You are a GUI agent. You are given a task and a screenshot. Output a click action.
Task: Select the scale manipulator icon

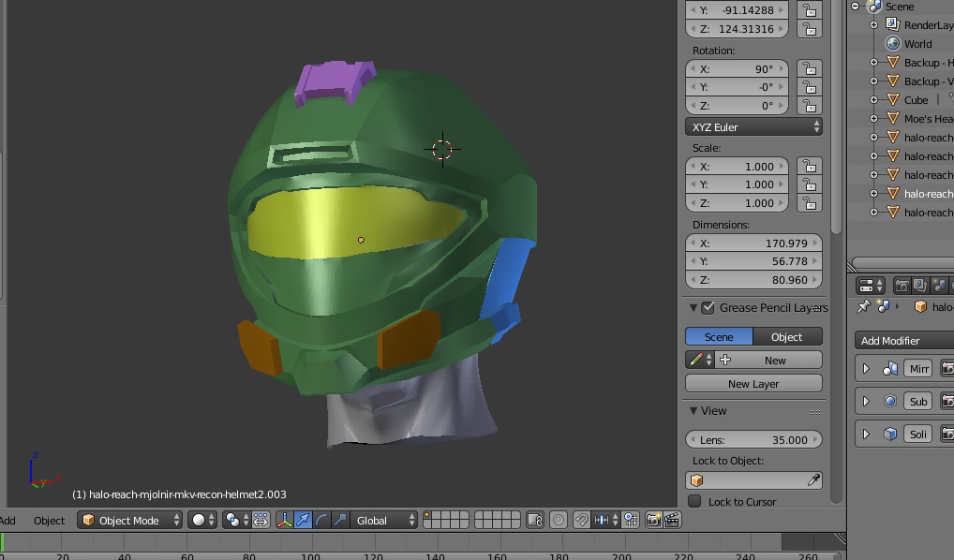(340, 521)
